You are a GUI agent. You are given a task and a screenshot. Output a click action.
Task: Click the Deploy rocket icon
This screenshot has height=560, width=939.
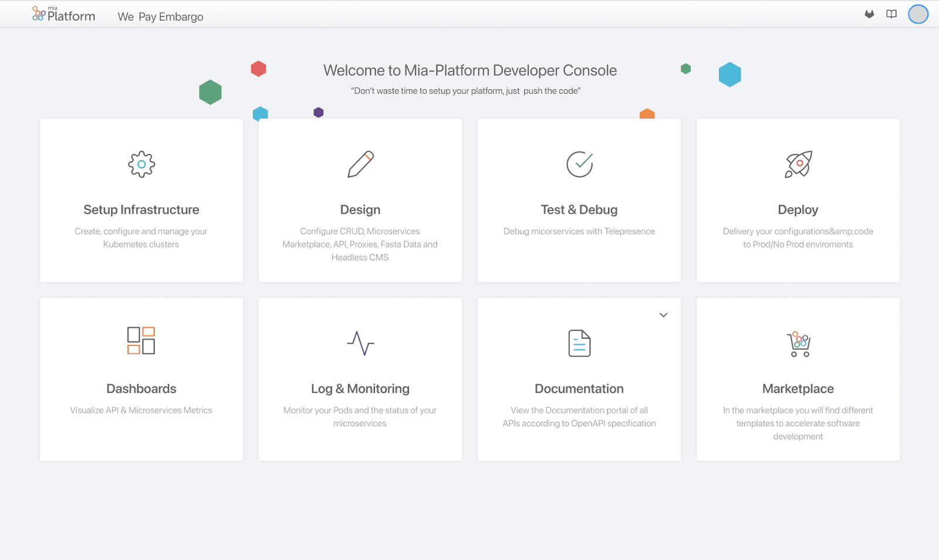(798, 164)
